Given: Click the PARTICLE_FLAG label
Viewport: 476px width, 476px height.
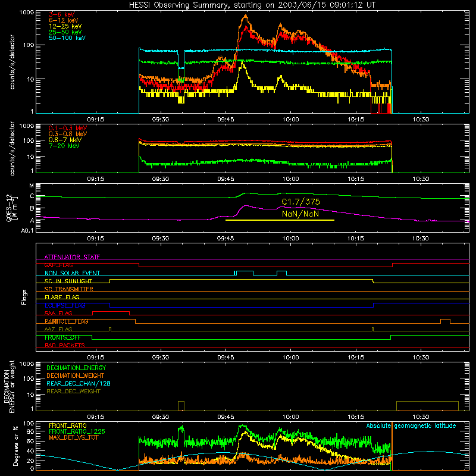Looking at the screenshot, I should coord(67,321).
